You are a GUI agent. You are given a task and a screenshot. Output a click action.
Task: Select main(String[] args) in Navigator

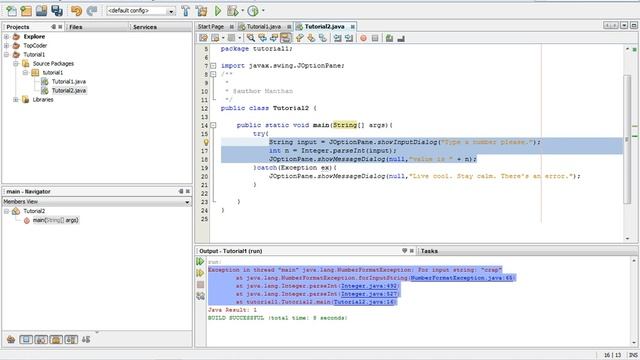click(56, 220)
